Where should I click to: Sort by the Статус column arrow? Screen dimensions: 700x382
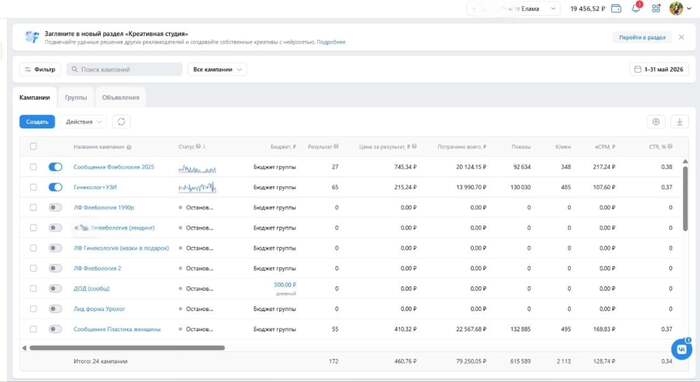204,146
